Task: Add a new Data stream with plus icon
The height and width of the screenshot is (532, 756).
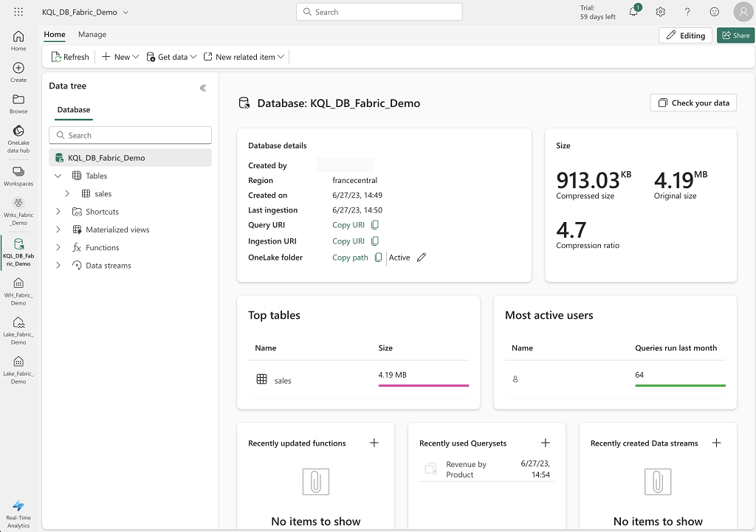Action: (716, 443)
